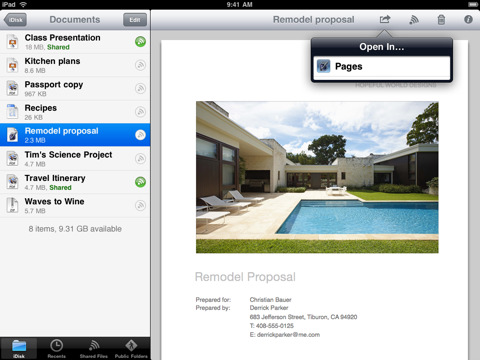Tap the share/export arrow icon
Image resolution: width=480 pixels, height=360 pixels.
385,19
